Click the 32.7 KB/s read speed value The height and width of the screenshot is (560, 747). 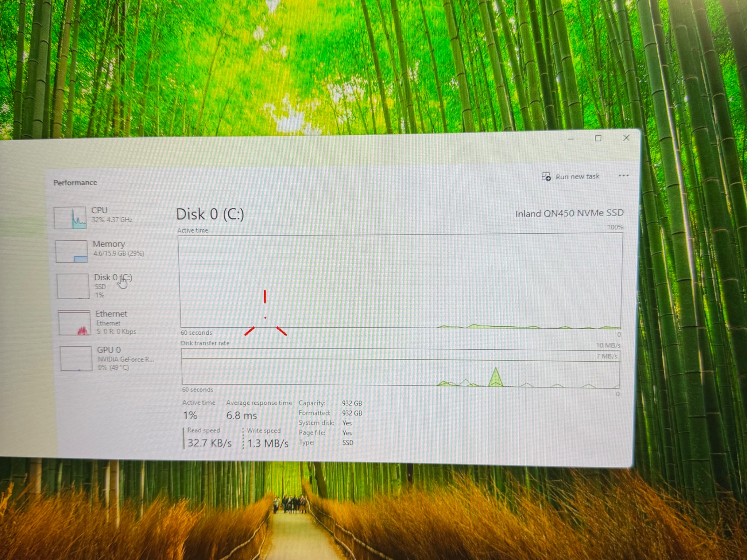coord(210,443)
